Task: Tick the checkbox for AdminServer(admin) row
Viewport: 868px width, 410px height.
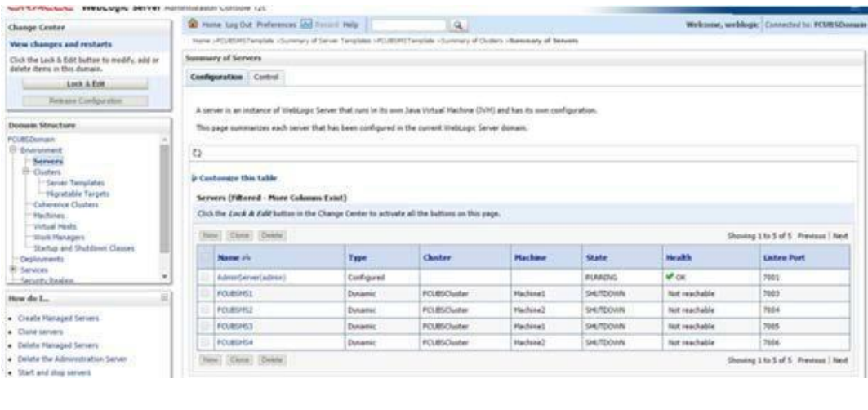Action: click(x=206, y=277)
